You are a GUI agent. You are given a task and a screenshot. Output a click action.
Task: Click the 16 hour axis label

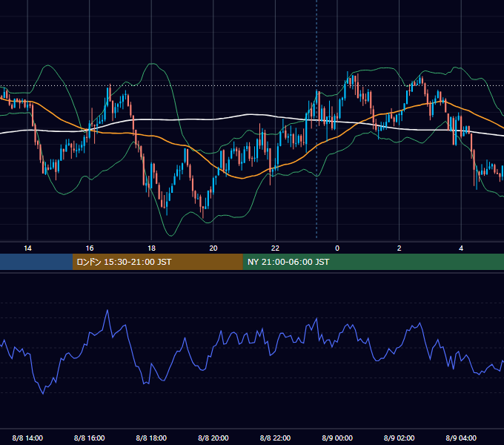click(x=90, y=248)
